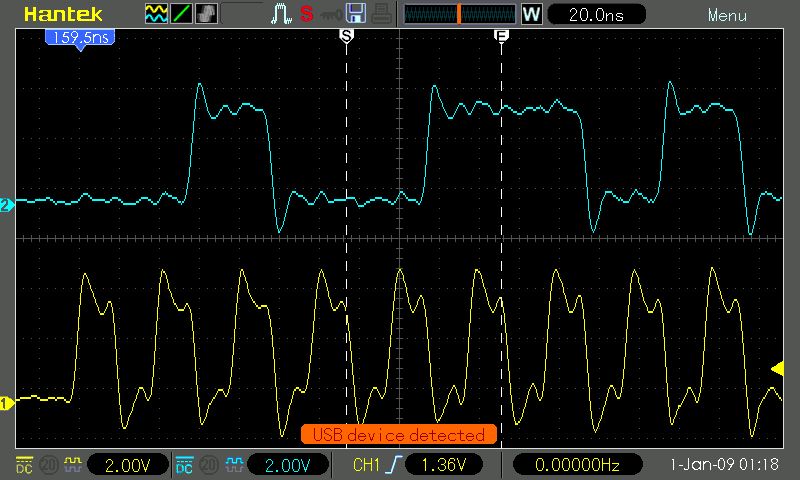Click the grey persistence waveform icon
800x480 pixels.
pos(206,14)
